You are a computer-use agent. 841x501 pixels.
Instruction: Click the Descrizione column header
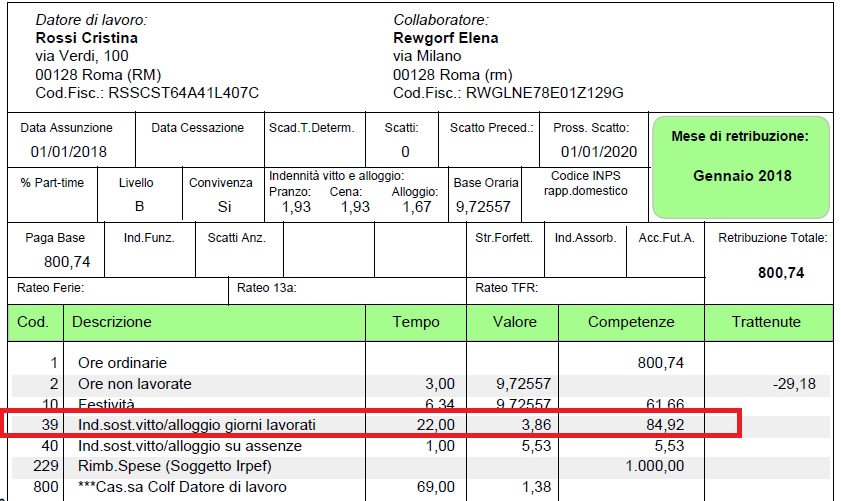[x=111, y=322]
